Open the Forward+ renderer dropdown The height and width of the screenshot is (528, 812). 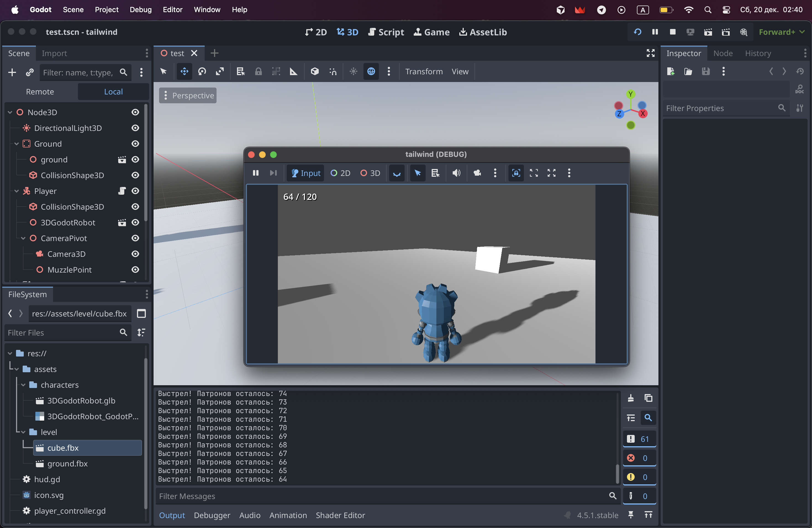coord(782,32)
